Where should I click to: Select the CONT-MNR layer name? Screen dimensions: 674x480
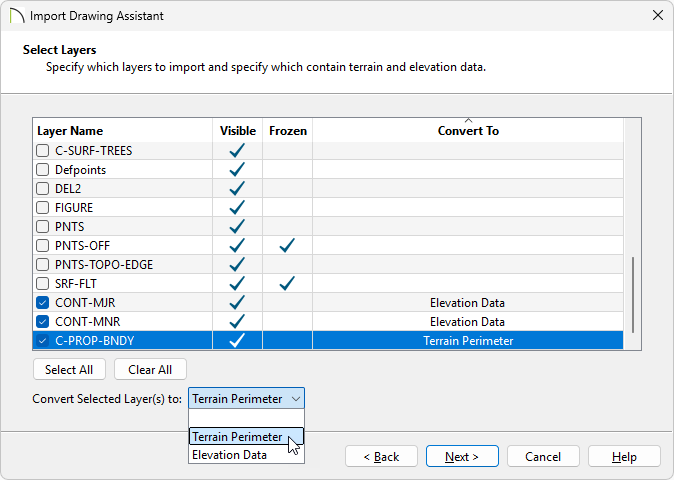coord(88,321)
